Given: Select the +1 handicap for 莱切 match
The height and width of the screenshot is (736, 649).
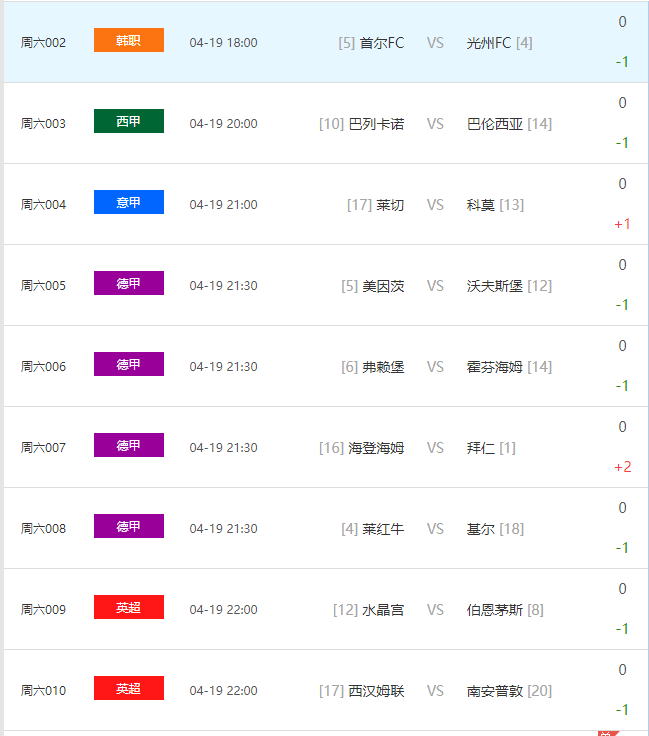Looking at the screenshot, I should click(622, 224).
